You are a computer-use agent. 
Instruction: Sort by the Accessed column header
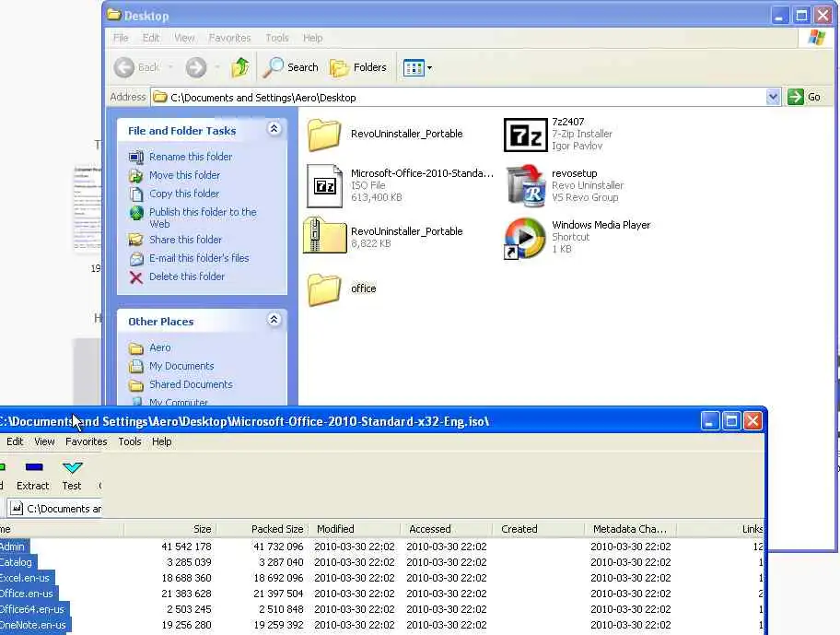446,529
